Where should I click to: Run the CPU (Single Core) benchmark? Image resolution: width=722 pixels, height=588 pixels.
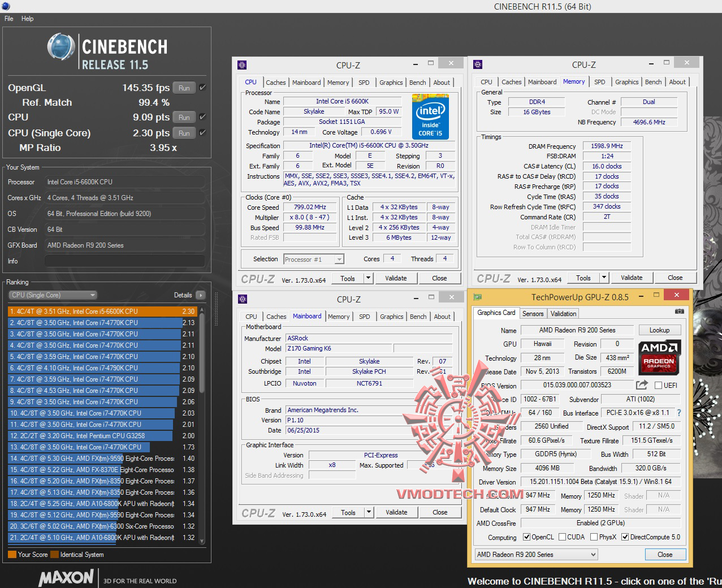184,133
